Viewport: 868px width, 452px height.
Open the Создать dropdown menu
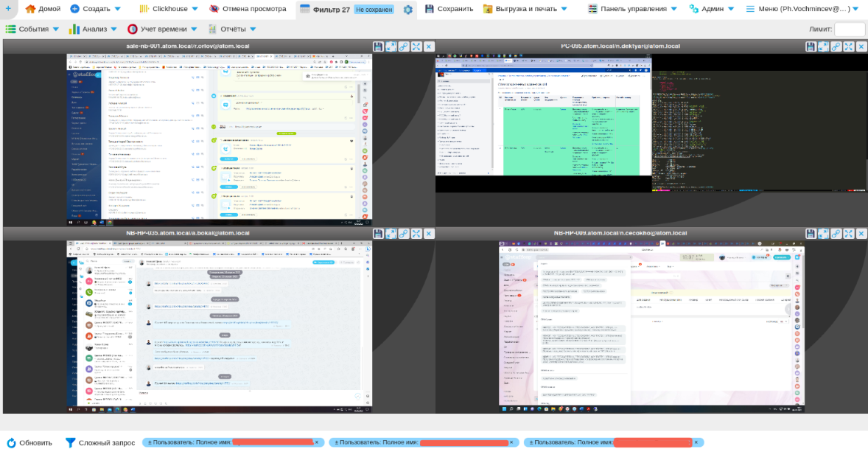tap(95, 9)
